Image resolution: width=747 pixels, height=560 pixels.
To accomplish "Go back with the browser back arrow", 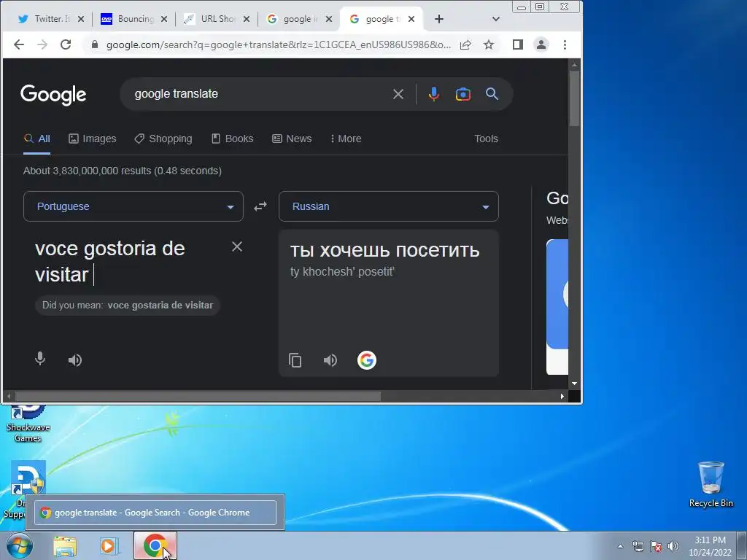I will click(18, 44).
